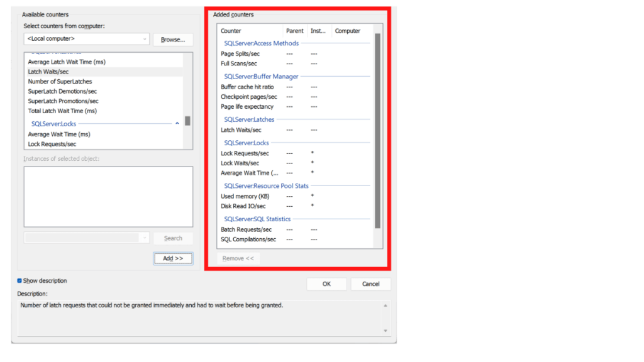Select Number of SuperLatches counter
Image resolution: width=644 pixels, height=362 pixels.
tap(60, 82)
